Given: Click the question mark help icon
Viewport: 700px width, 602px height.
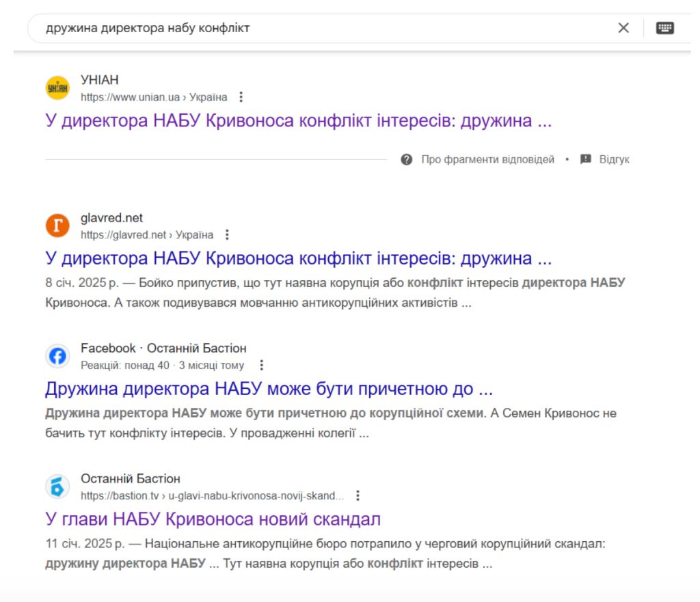Looking at the screenshot, I should 406,159.
